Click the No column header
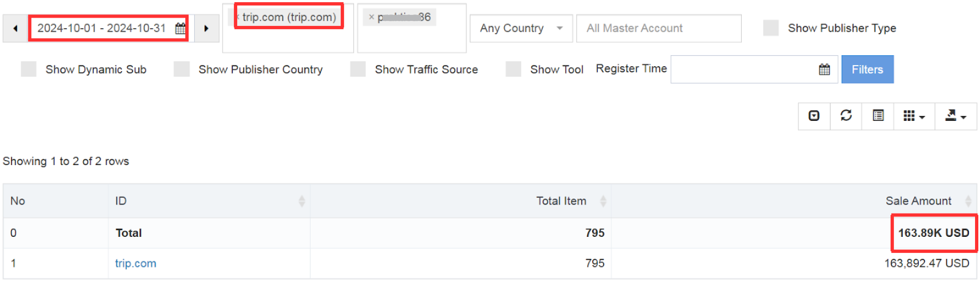980x281 pixels. tap(56, 201)
